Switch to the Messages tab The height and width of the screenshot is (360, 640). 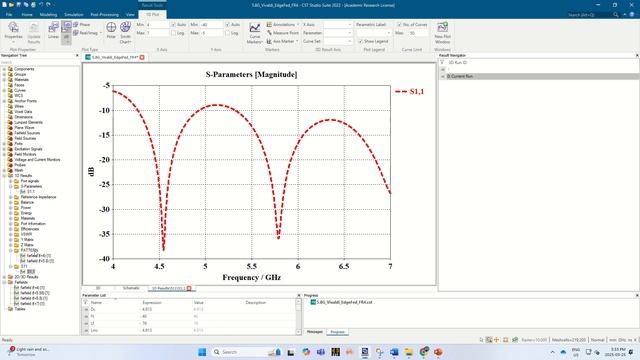[x=315, y=332]
